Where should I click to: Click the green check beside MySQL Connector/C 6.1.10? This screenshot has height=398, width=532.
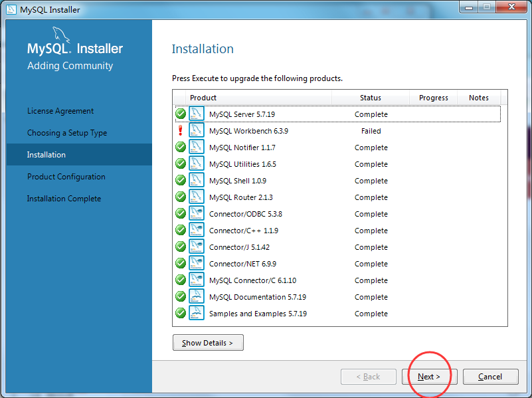click(x=181, y=280)
